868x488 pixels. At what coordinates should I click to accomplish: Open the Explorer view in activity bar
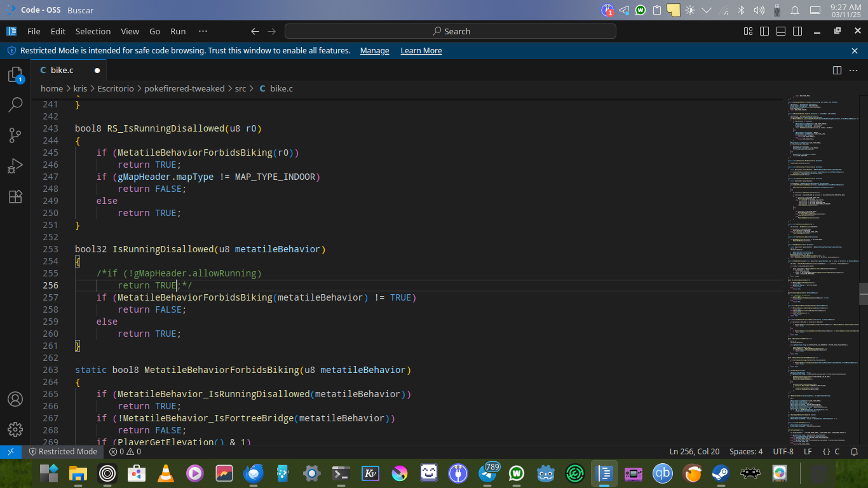click(x=15, y=75)
